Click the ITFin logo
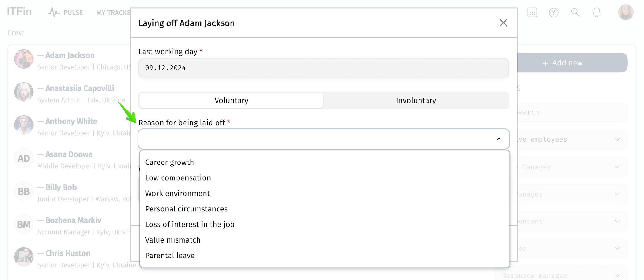644x280 pixels. click(x=19, y=12)
